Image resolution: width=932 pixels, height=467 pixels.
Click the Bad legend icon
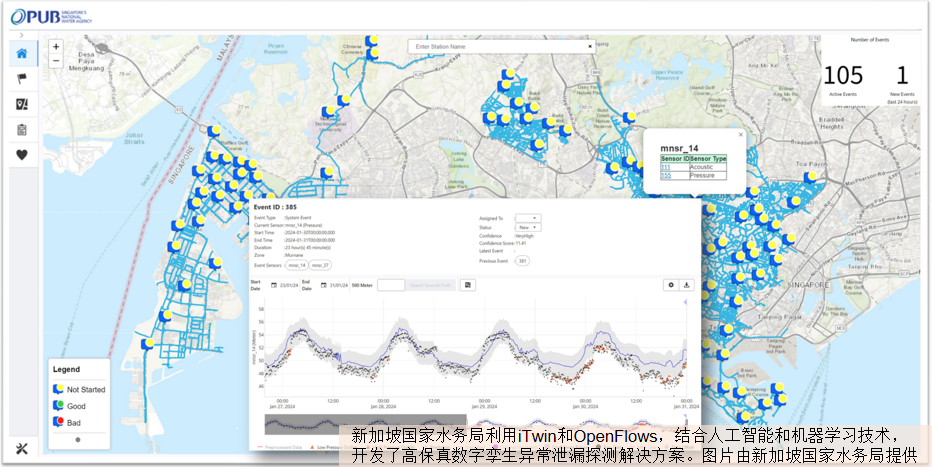click(58, 422)
